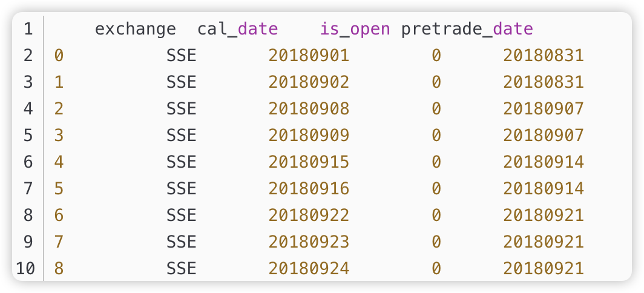This screenshot has width=644, height=293.
Task: Click line number 6 in gutter
Action: coord(27,162)
